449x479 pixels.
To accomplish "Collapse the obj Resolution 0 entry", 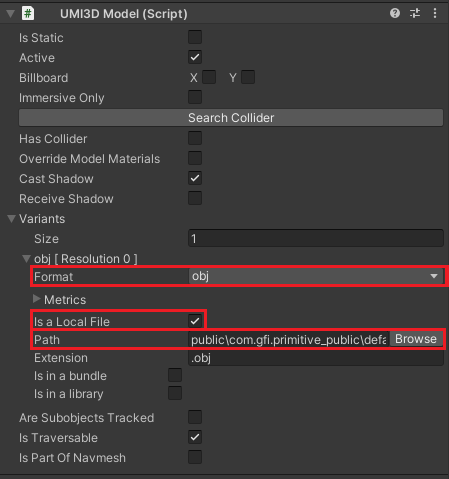I will click(x=26, y=259).
